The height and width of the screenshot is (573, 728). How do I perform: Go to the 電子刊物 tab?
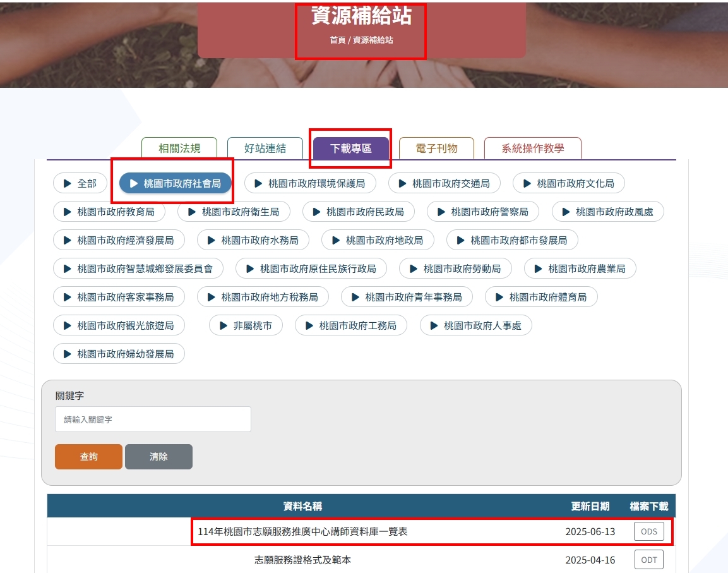[x=436, y=148]
